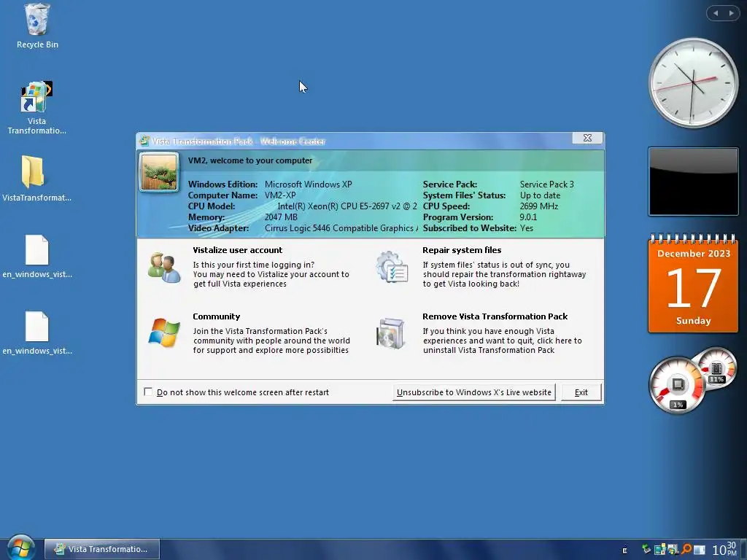Click the 'Up to date' status text
This screenshot has height=560, width=747.
coord(540,195)
